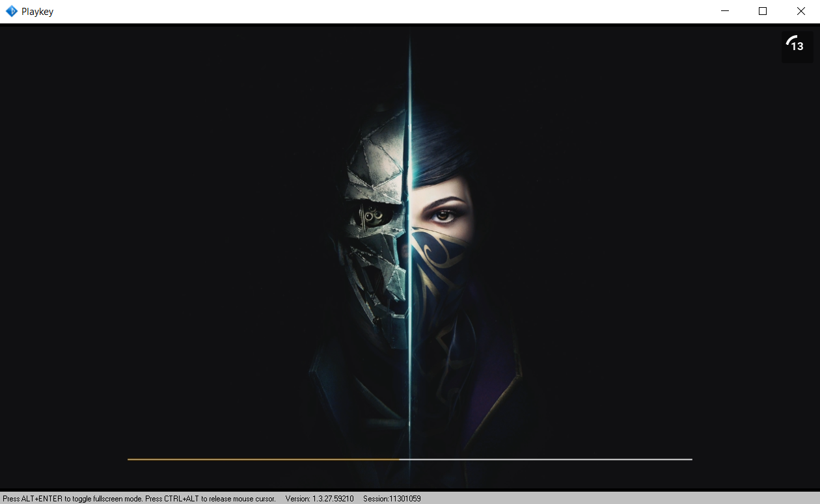Maximize the Playkey window
This screenshot has width=820, height=504.
coord(763,11)
